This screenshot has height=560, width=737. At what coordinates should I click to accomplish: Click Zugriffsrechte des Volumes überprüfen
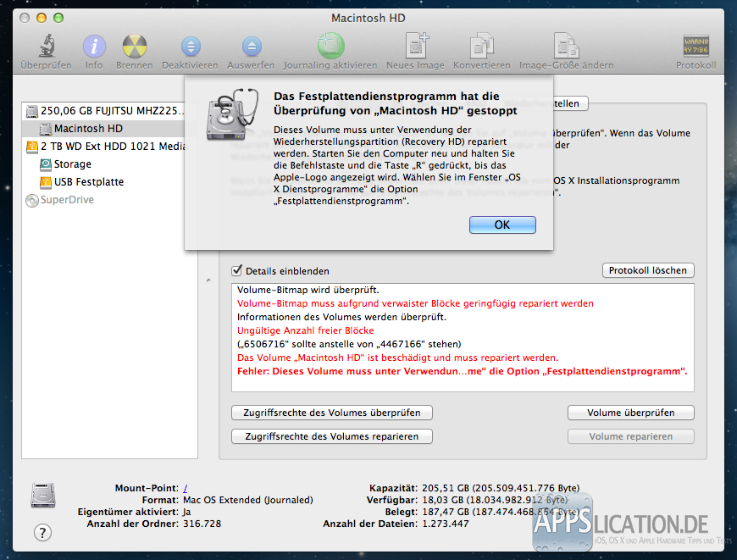(x=332, y=413)
